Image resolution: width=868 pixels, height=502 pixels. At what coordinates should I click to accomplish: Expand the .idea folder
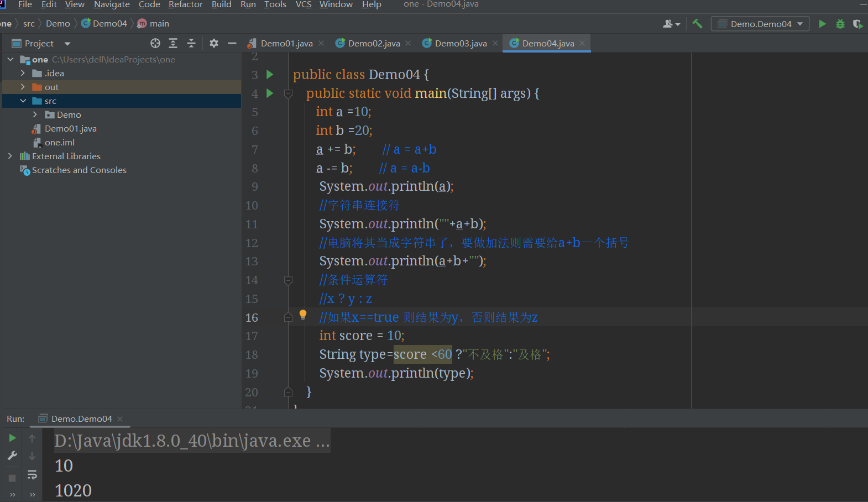click(23, 73)
